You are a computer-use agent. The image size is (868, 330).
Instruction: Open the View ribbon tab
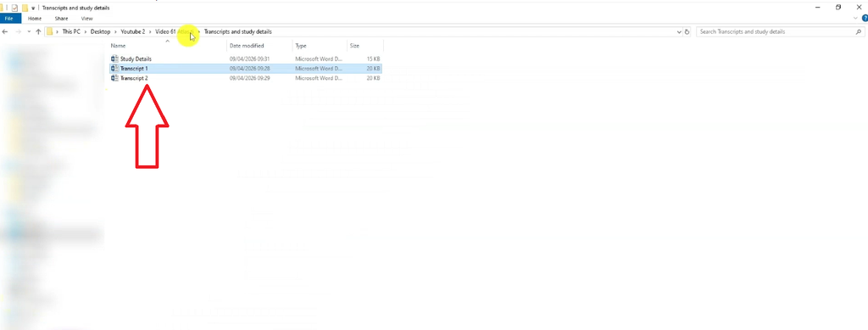pyautogui.click(x=87, y=19)
